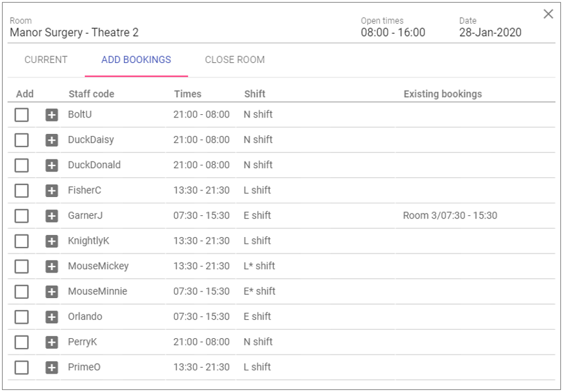
Task: Open the Close Room tab
Action: point(235,60)
